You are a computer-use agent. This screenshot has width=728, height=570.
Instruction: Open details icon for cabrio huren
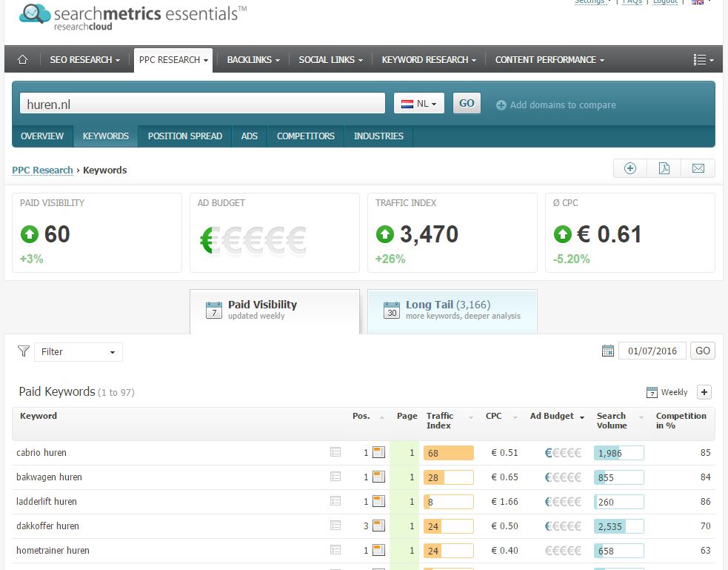pos(335,452)
